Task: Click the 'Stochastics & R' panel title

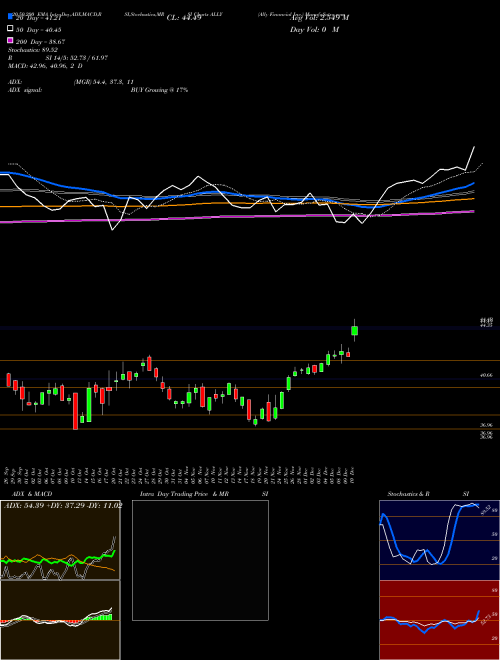Action: click(408, 494)
